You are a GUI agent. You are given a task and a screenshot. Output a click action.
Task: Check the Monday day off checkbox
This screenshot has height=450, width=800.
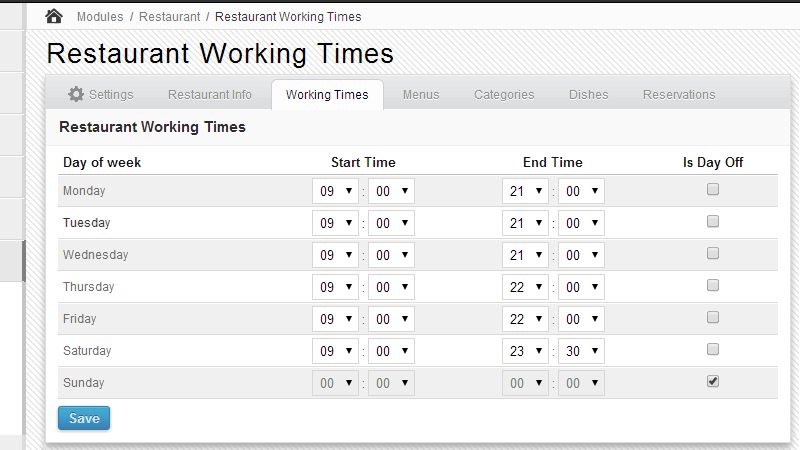pyautogui.click(x=713, y=189)
